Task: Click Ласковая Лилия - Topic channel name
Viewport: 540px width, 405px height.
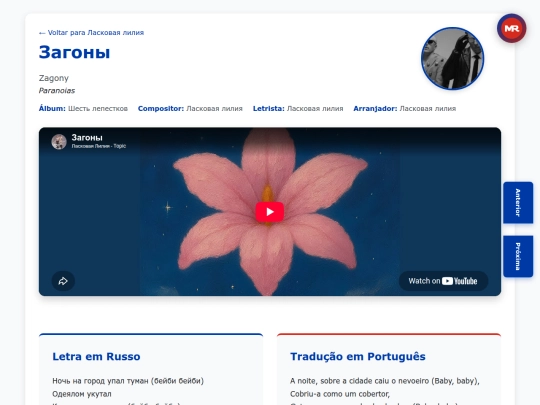Action: [x=99, y=146]
